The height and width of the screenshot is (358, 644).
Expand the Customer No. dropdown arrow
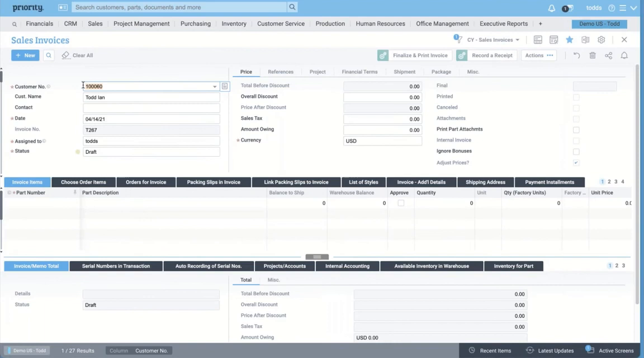coord(215,87)
